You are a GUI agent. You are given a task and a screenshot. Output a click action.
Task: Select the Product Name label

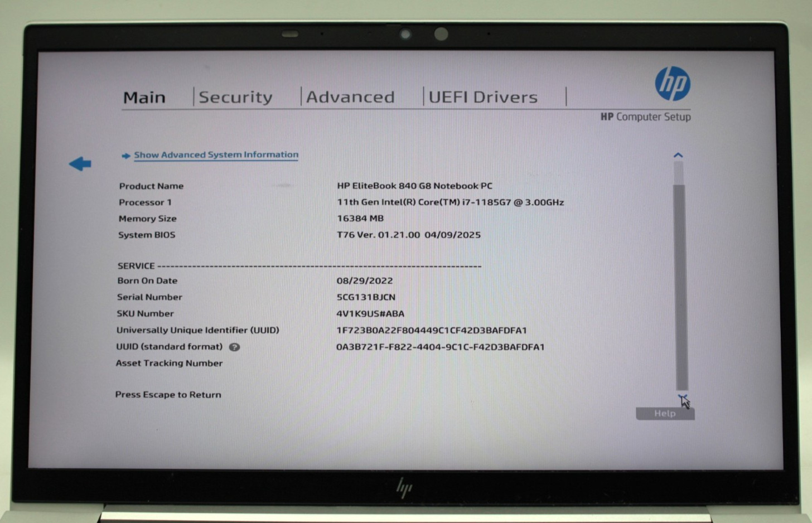(151, 186)
